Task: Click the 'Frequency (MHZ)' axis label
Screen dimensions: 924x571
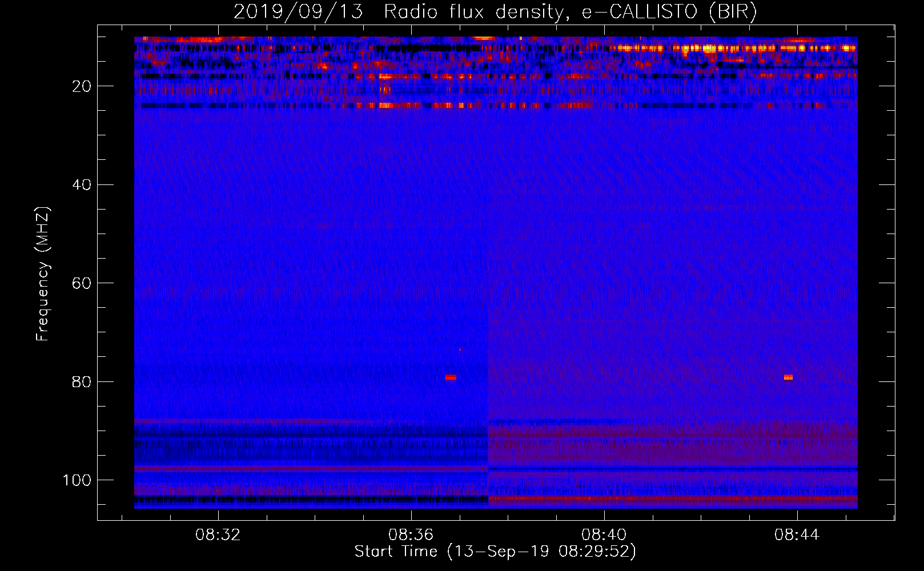Action: click(x=43, y=274)
